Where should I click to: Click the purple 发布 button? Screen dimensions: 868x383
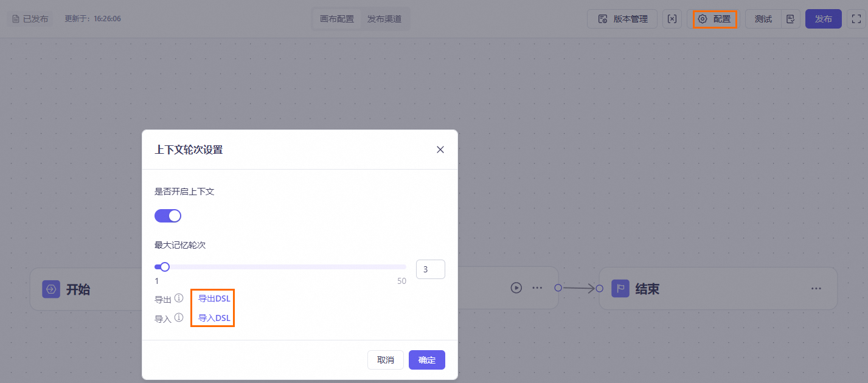[824, 19]
